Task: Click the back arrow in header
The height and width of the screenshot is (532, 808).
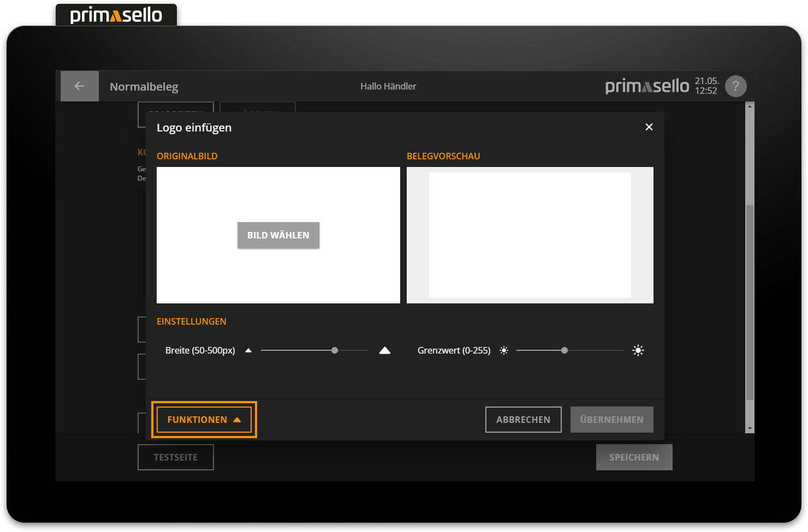Action: (79, 86)
